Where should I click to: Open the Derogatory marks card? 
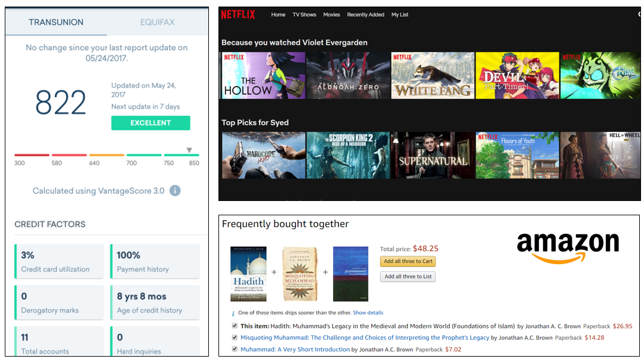(59, 302)
